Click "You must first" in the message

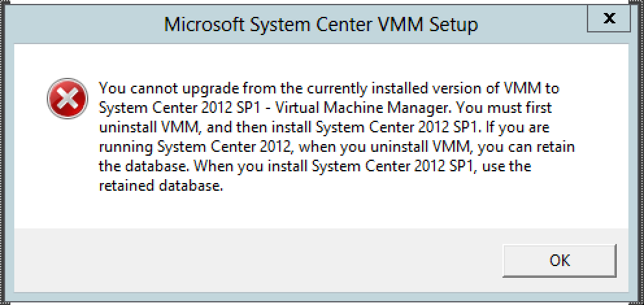coord(504,109)
